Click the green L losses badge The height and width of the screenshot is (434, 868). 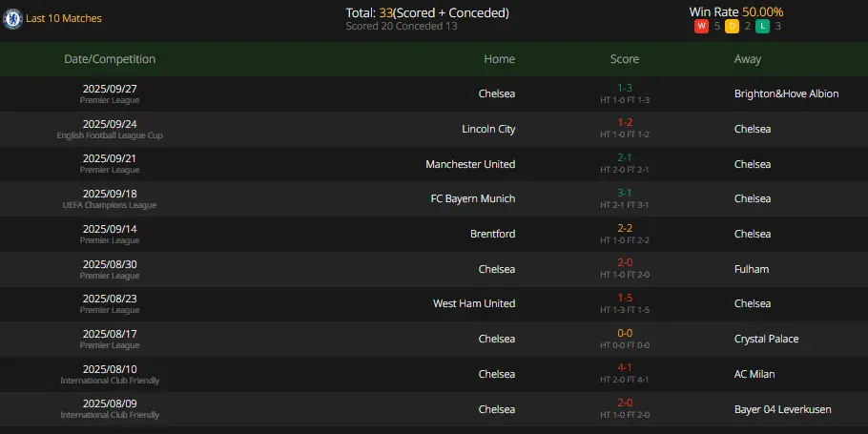pos(762,26)
